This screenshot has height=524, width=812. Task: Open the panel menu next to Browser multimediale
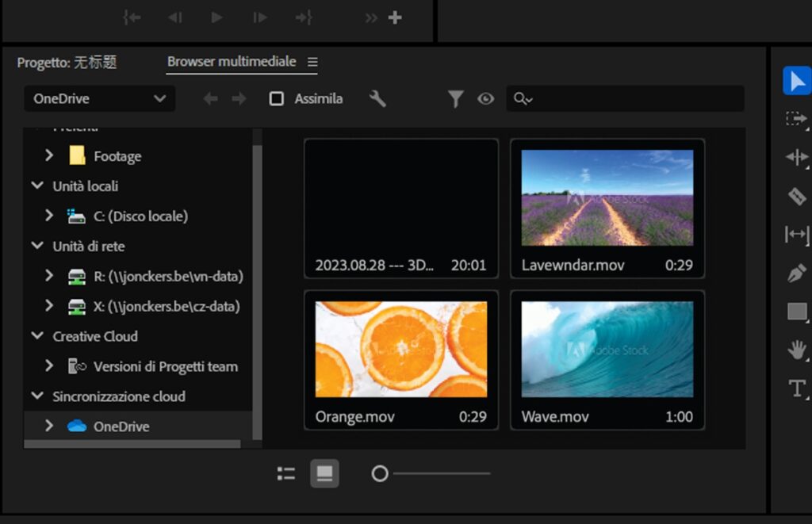pos(313,61)
